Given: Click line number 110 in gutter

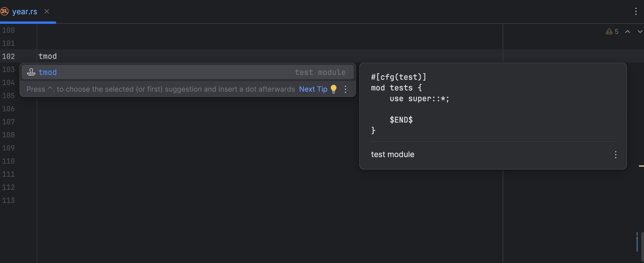Looking at the screenshot, I should [x=8, y=161].
